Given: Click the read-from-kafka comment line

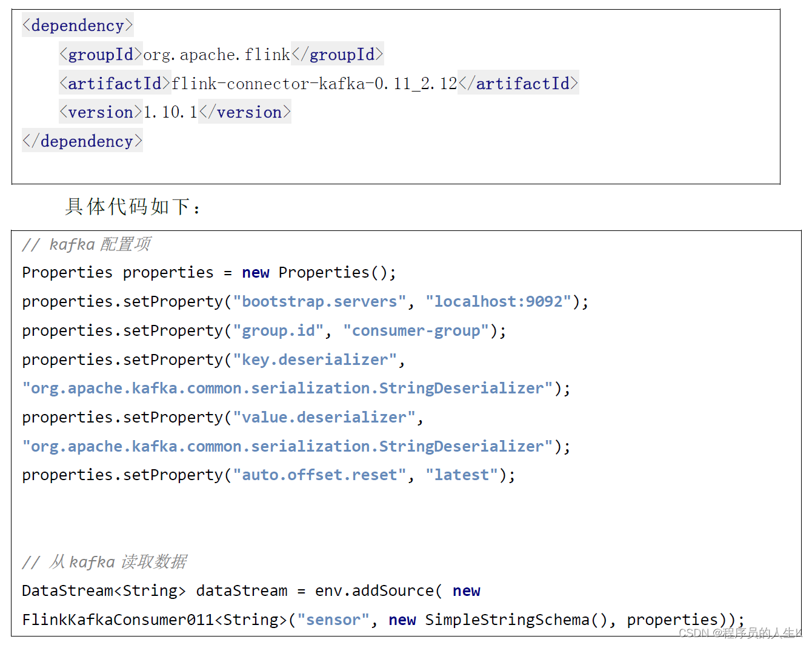Looking at the screenshot, I should coord(104,562).
